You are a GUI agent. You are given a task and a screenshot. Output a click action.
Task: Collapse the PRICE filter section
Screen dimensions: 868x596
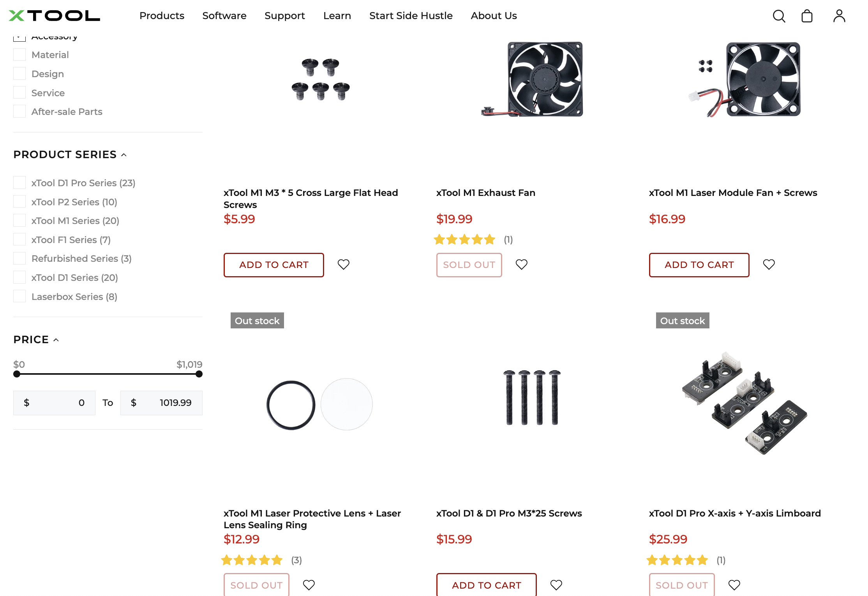click(56, 340)
